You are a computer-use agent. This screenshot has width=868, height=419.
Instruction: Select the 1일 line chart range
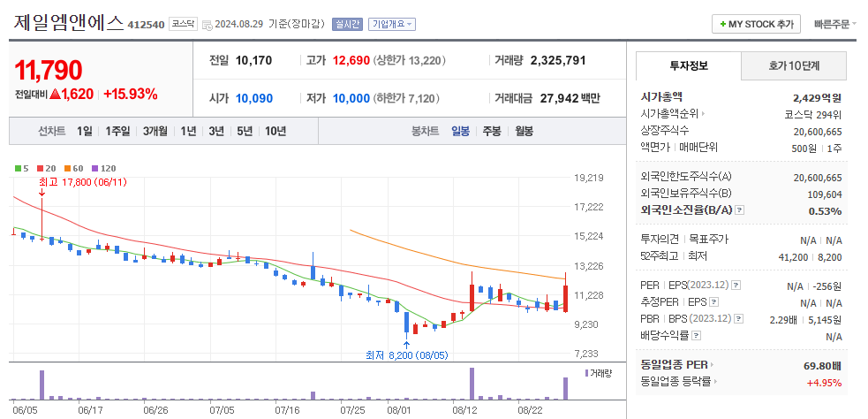point(85,132)
